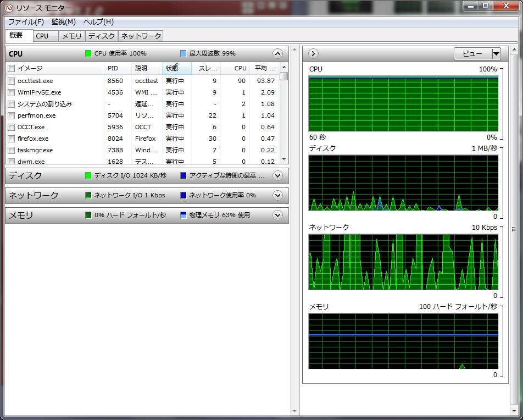The height and width of the screenshot is (420, 523).
Task: Open the 監視(M) menu
Action: click(64, 22)
